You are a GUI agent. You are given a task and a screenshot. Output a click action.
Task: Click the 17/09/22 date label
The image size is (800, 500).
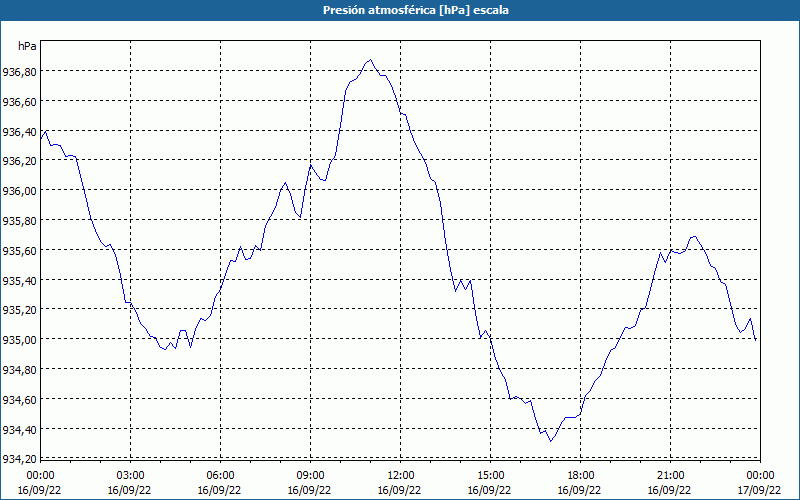coord(759,490)
